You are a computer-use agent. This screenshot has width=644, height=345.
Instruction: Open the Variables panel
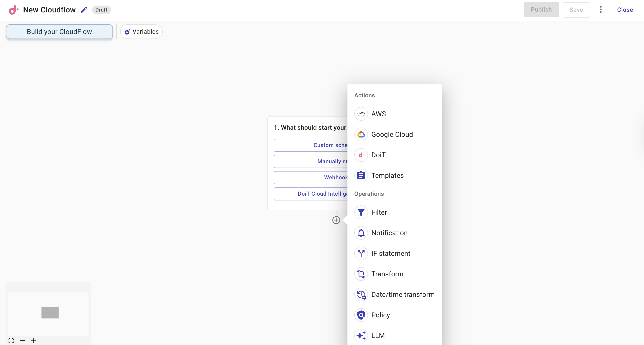pos(141,32)
